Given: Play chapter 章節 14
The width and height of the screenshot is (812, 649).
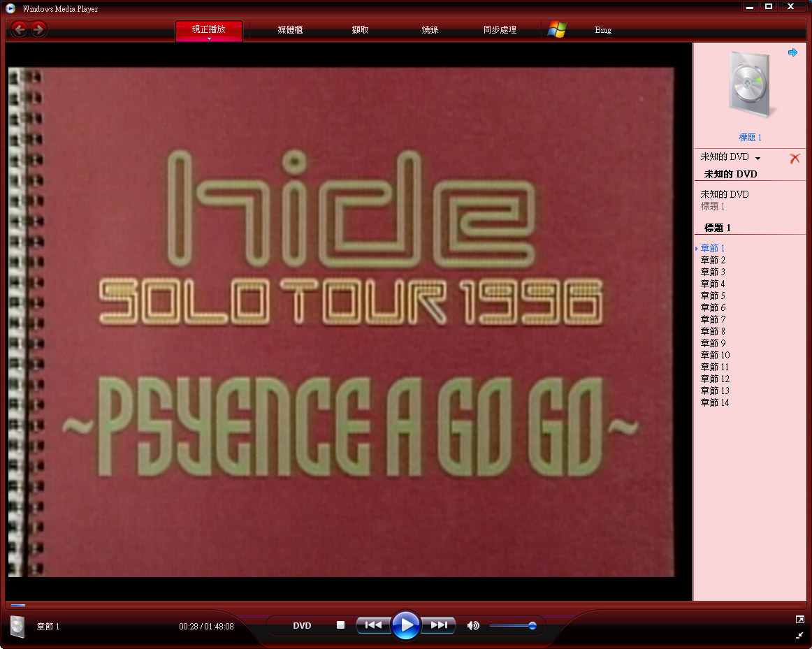Looking at the screenshot, I should (x=715, y=402).
